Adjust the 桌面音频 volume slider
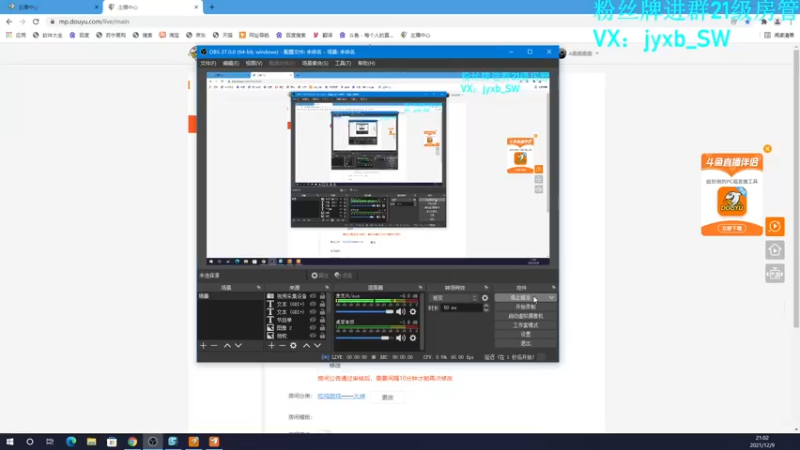Screen dimensions: 800x450 coord(363,338)
